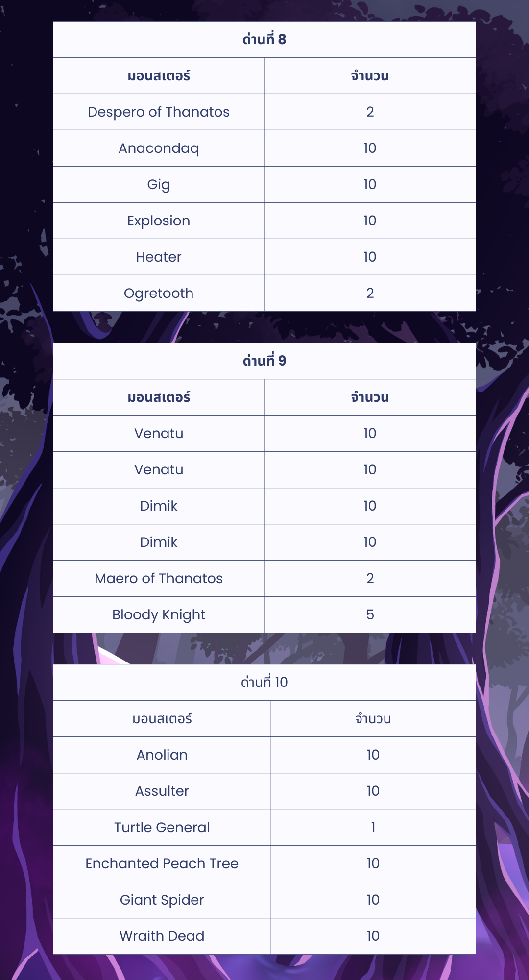Click the quantity 2 beside Ogretooth
This screenshot has width=529, height=980.
click(370, 293)
